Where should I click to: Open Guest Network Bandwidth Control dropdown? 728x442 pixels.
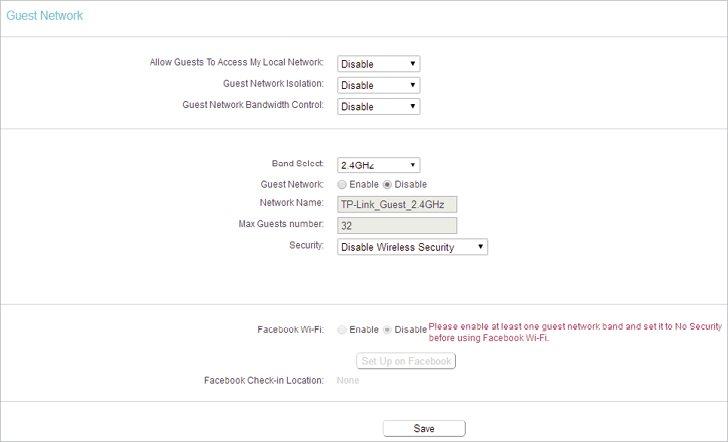pos(378,107)
